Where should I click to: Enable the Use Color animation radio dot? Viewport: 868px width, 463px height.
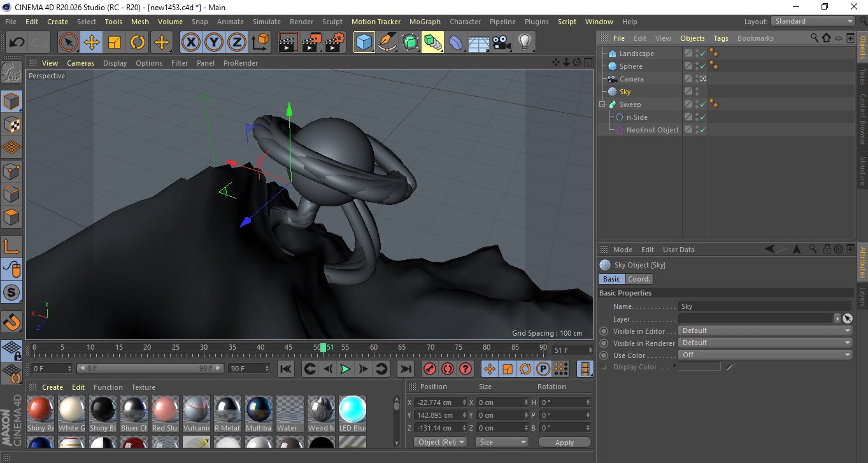pos(604,355)
